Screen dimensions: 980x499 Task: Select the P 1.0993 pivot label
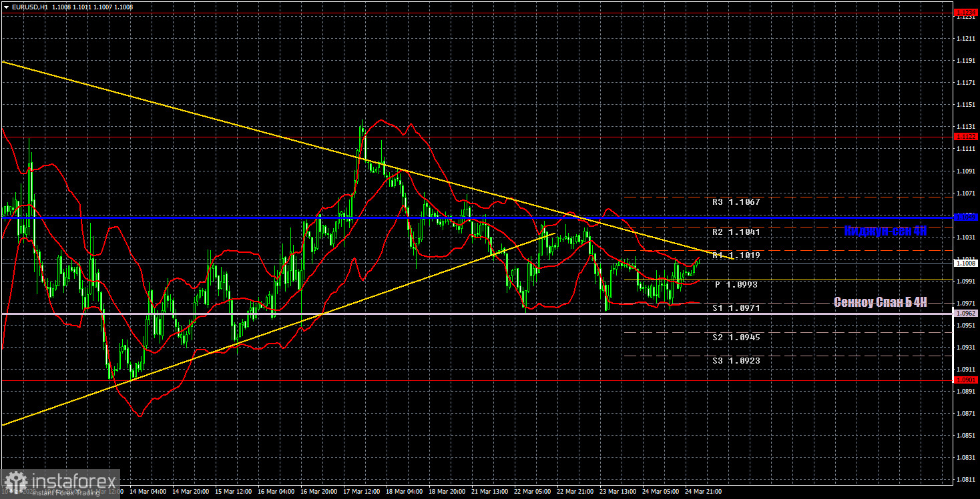(x=736, y=284)
